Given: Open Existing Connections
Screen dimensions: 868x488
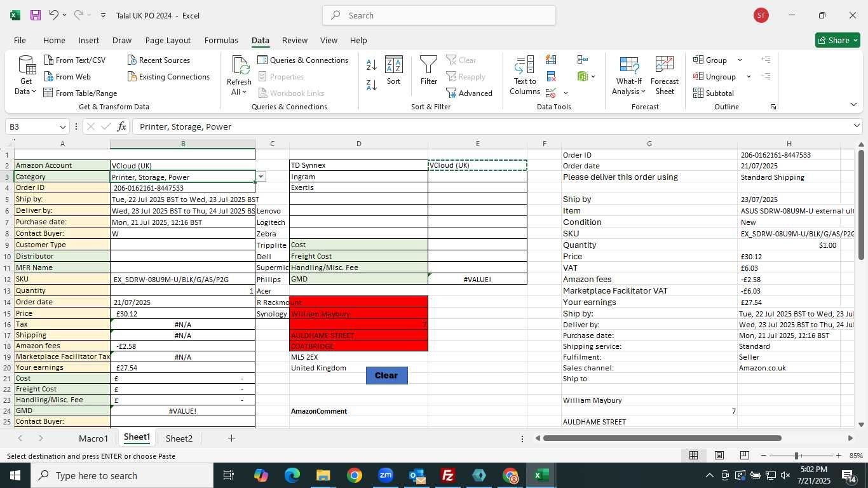Looking at the screenshot, I should 168,76.
